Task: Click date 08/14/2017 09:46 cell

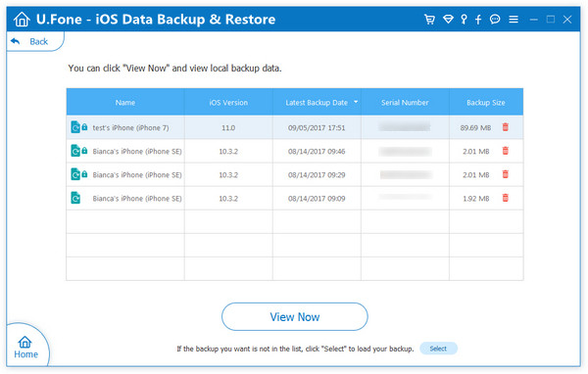Action: [317, 152]
